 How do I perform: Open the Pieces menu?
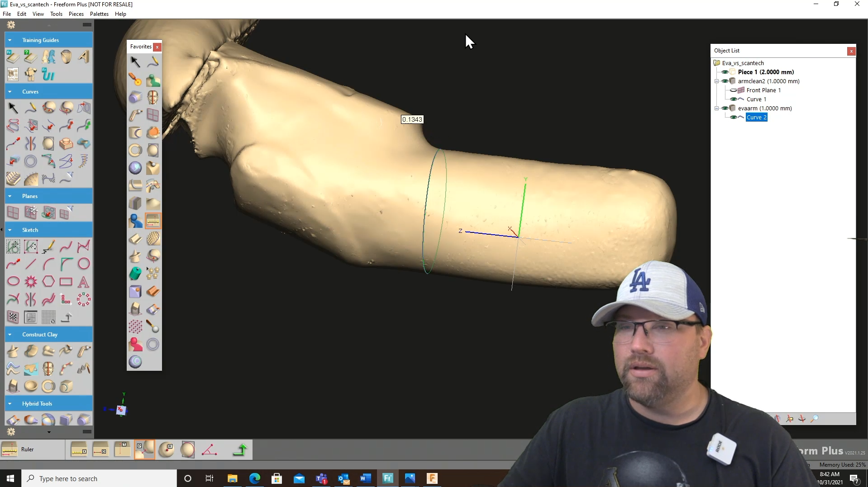point(76,14)
